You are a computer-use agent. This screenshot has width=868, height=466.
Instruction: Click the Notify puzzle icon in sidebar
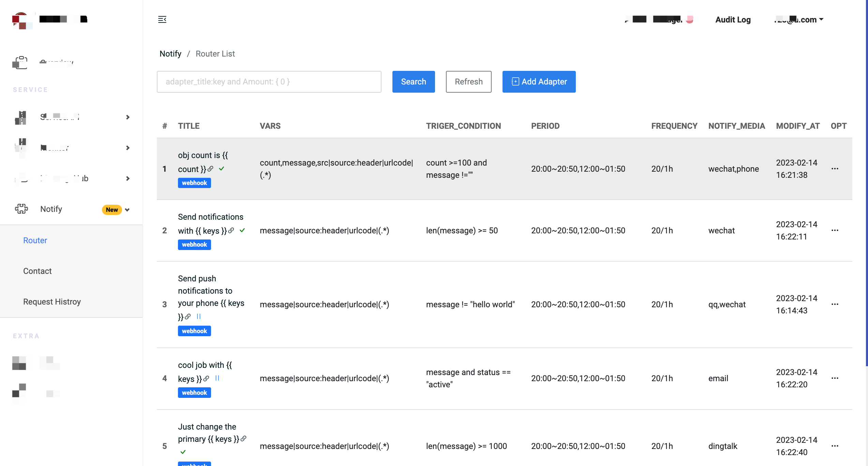21,209
